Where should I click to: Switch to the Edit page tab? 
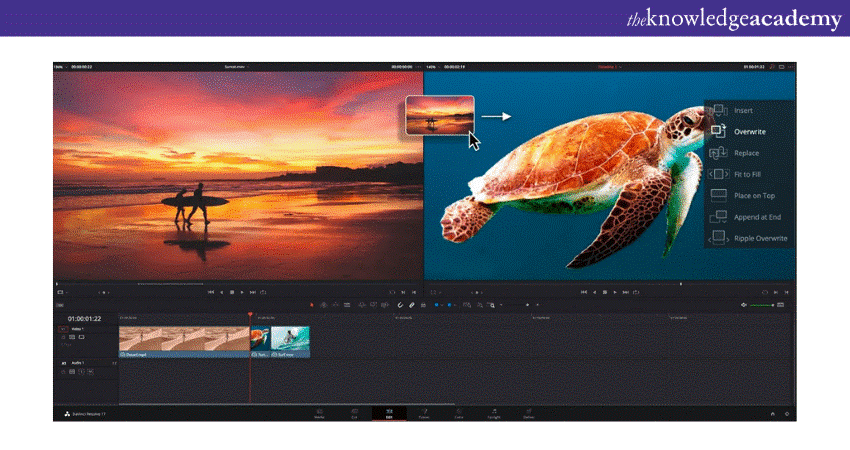tap(389, 412)
